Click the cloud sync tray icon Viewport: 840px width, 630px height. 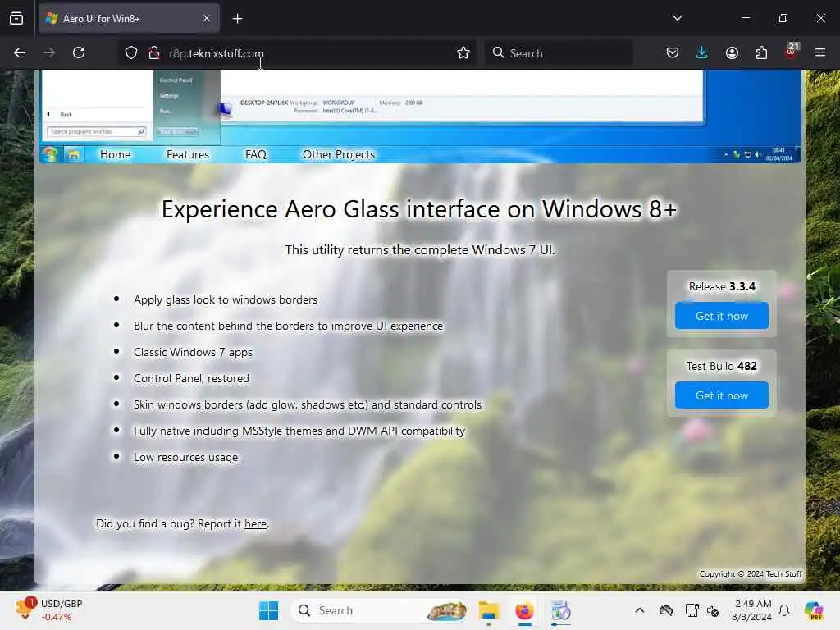pyautogui.click(x=666, y=610)
